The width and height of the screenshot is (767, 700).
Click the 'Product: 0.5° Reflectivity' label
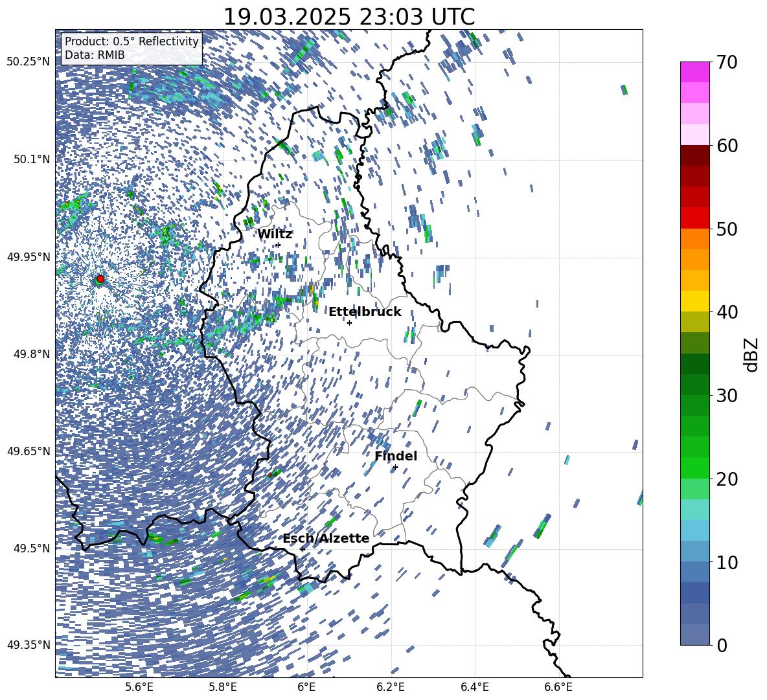click(132, 41)
